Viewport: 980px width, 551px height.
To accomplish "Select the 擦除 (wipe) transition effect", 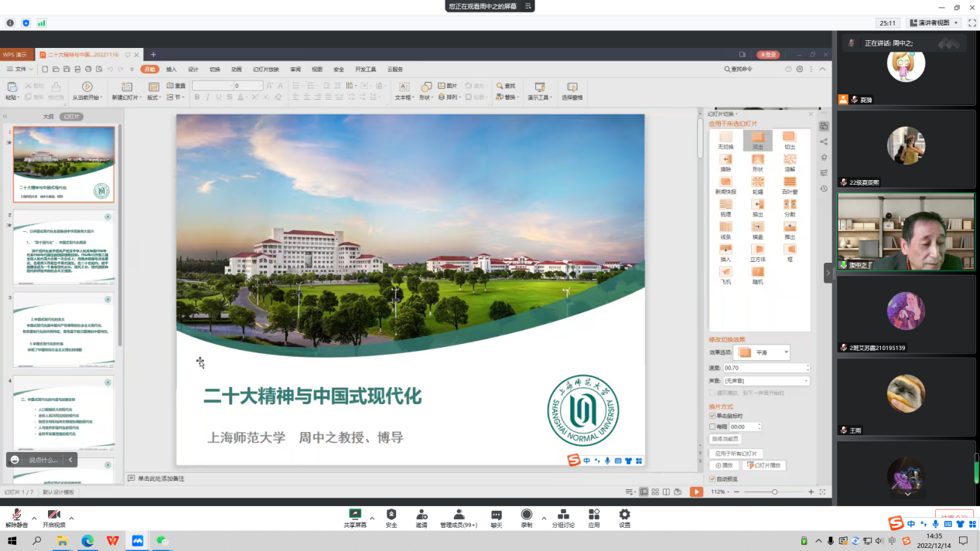I will (726, 160).
